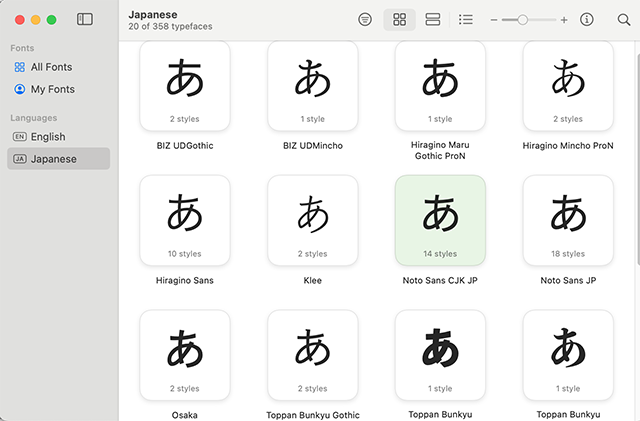Image resolution: width=640 pixels, height=421 pixels.
Task: Click the vertical scrollbar thumb
Action: pyautogui.click(x=638, y=159)
